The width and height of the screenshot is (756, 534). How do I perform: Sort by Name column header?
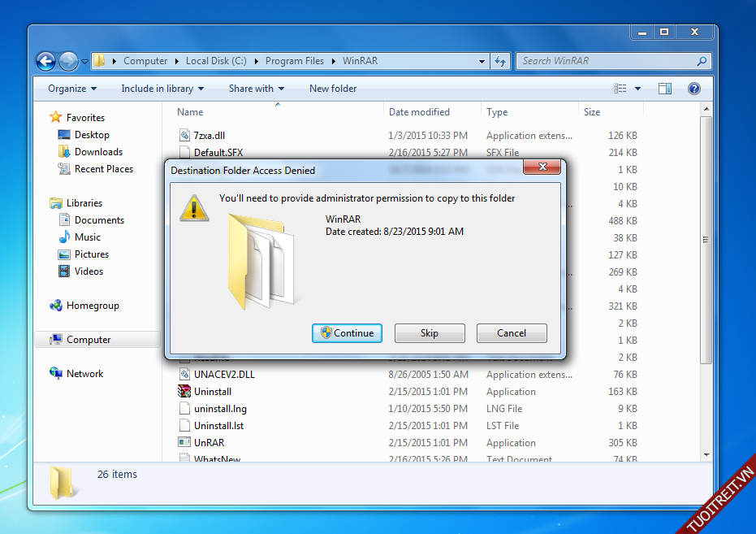(190, 112)
